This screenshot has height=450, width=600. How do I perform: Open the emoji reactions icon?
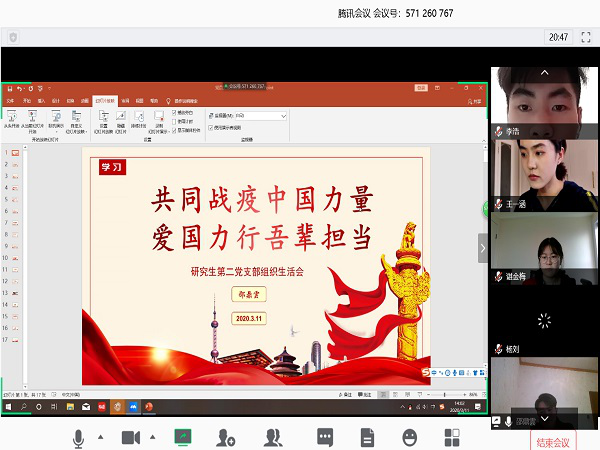point(410,438)
